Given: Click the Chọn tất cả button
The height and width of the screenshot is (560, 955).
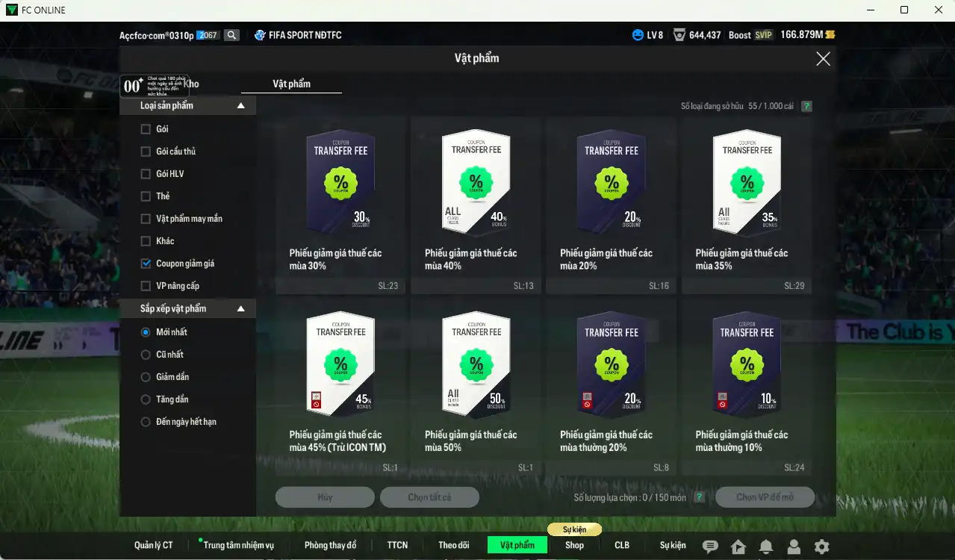Looking at the screenshot, I should (x=429, y=497).
